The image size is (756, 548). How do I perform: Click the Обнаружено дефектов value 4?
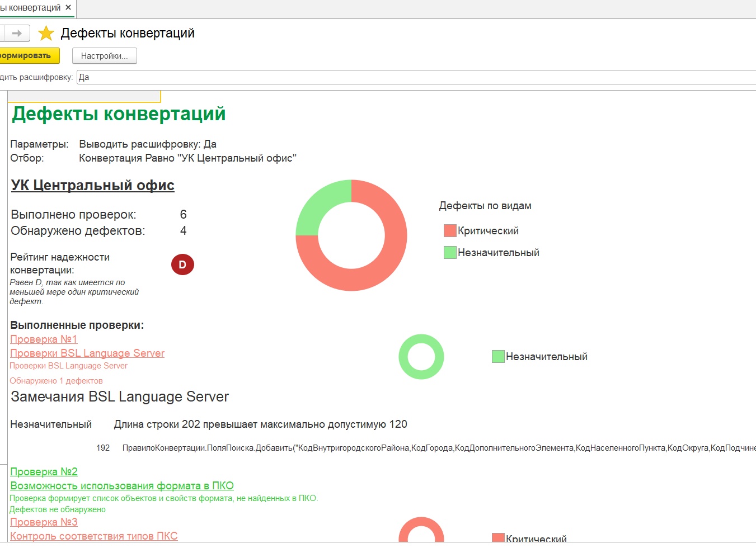click(x=183, y=231)
